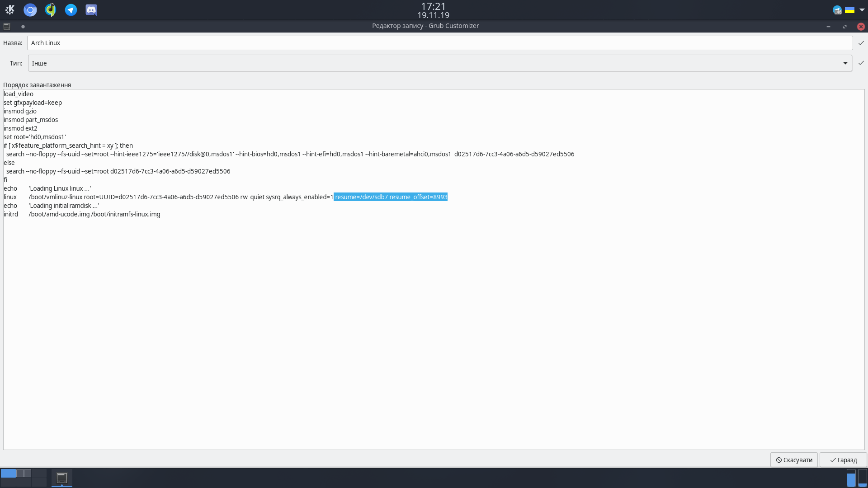Click the echo 'Loading initial ramdisk ...' line
Screen dimensions: 868x488
point(52,206)
